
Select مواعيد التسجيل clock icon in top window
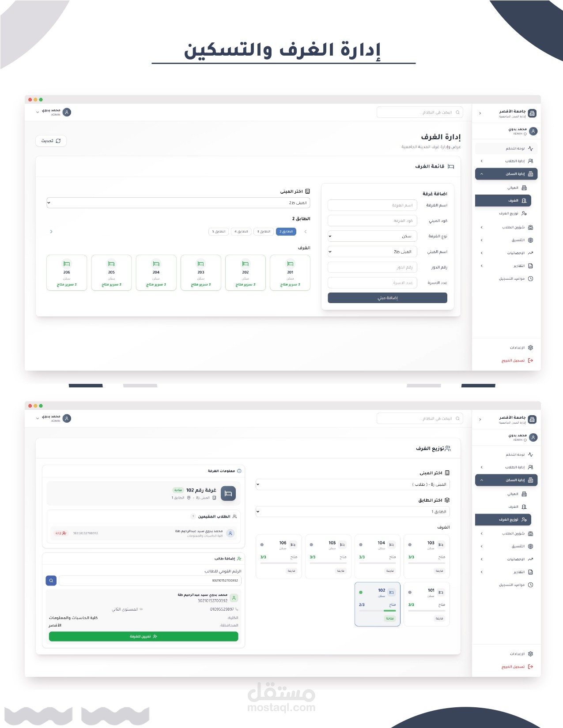pyautogui.click(x=530, y=278)
